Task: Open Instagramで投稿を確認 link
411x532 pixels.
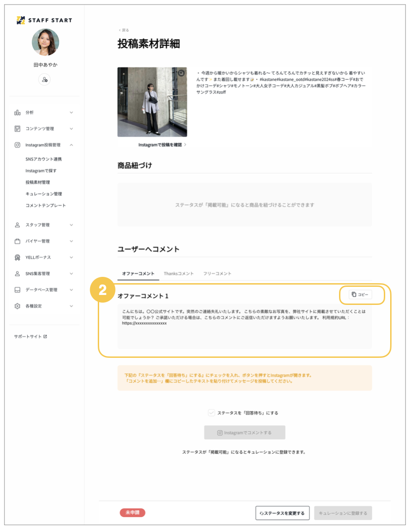Action: click(162, 145)
